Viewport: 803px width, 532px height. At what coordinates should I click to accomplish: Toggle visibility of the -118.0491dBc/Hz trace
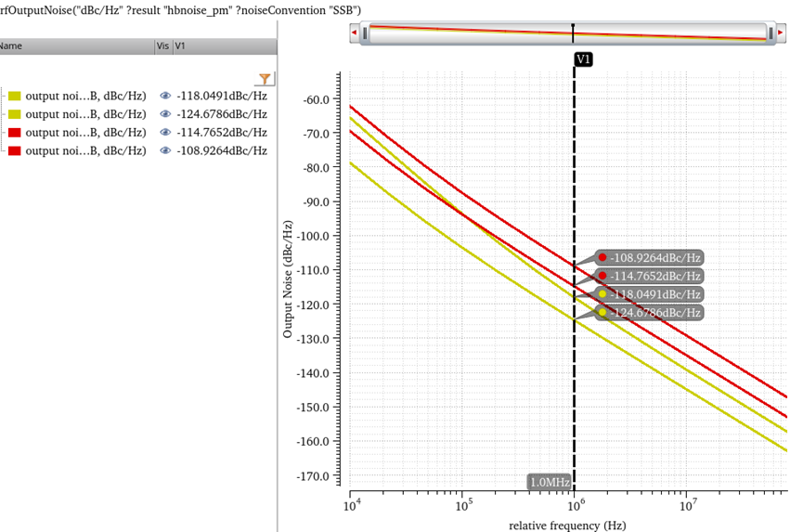pos(166,96)
